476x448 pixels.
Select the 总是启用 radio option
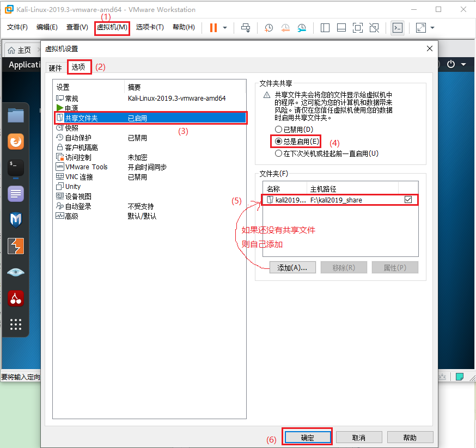278,141
